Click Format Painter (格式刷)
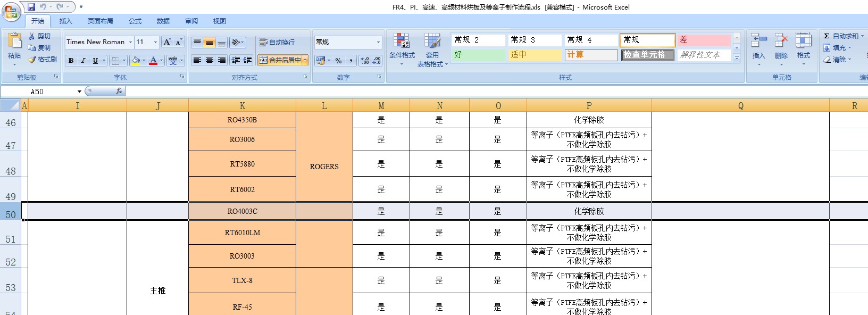 point(43,60)
